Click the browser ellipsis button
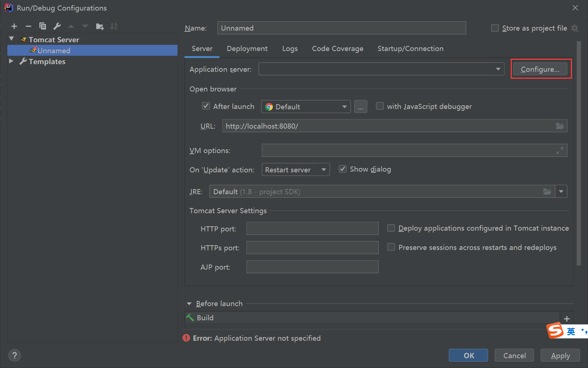Viewport: 588px width, 368px height. point(361,107)
